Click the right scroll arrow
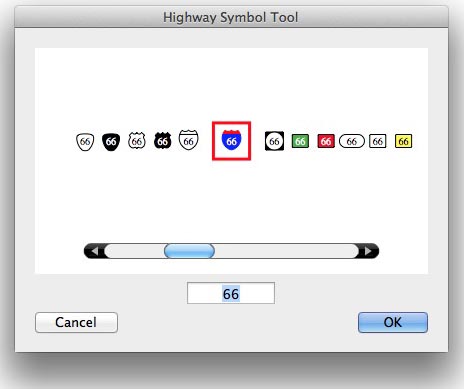 [368, 251]
